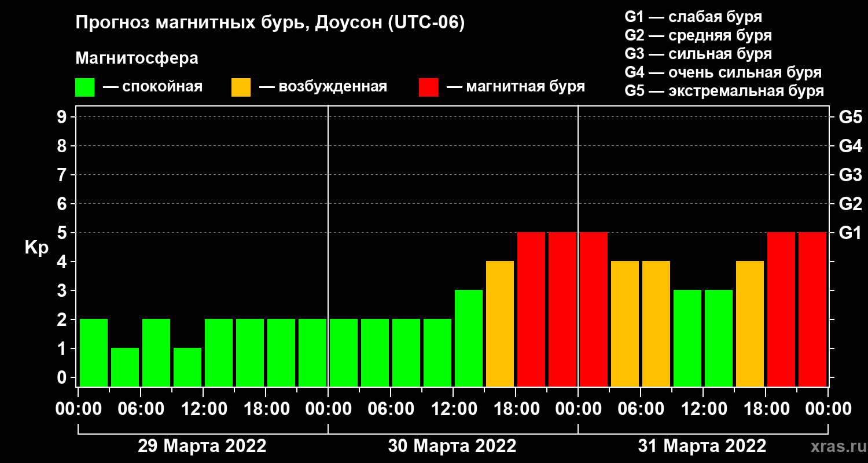Click the '30 Марта 2022' date label
Image resolution: width=868 pixels, height=463 pixels.
[452, 446]
